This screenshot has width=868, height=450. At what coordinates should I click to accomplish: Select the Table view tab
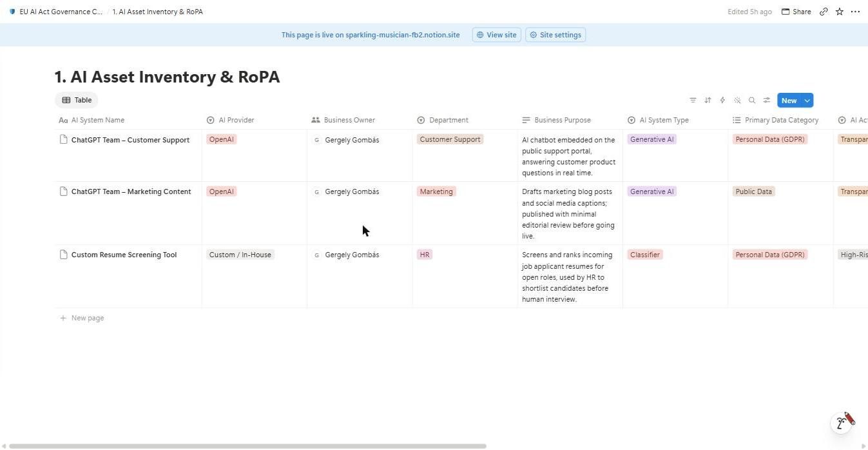coord(77,100)
